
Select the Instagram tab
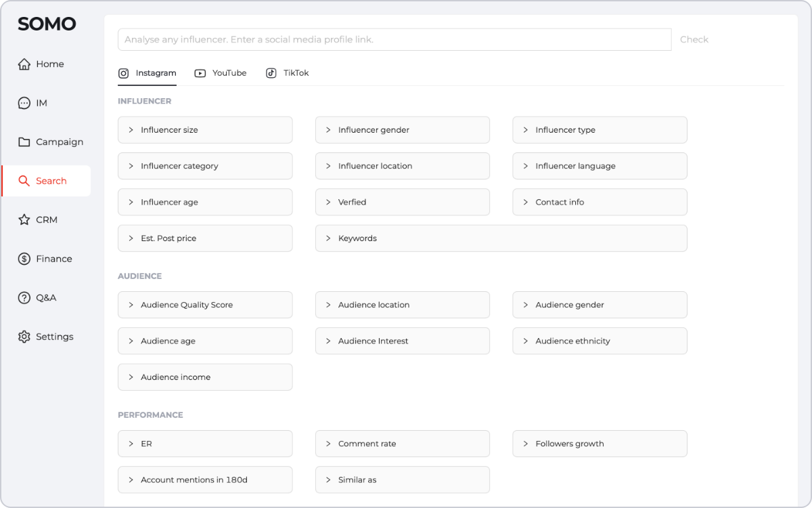point(148,73)
